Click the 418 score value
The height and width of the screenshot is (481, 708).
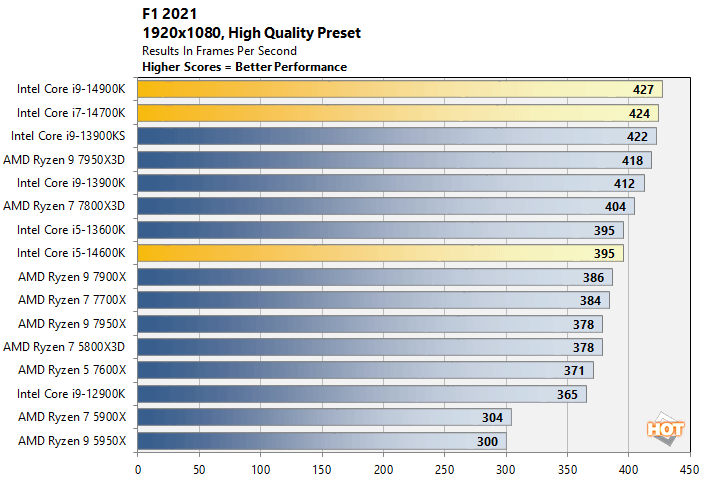pos(632,161)
